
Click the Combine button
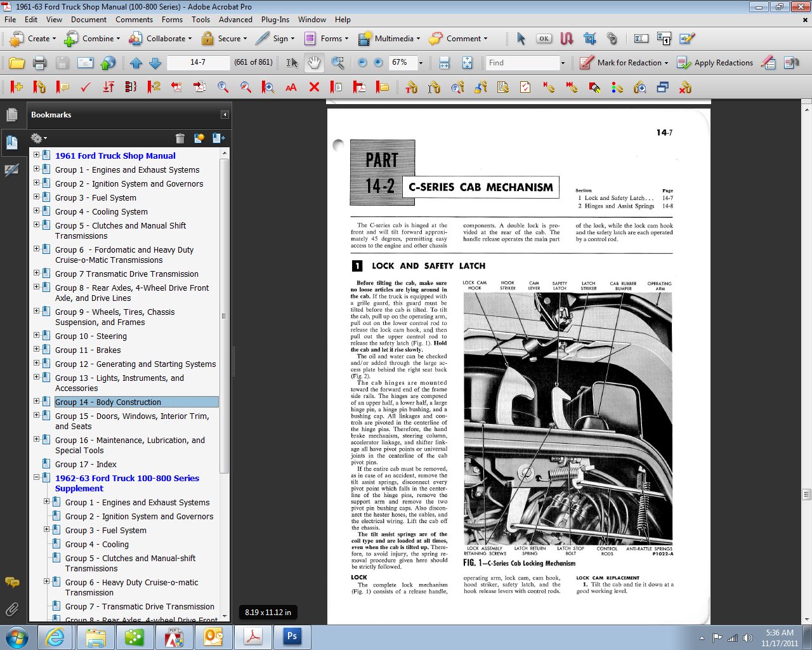92,39
